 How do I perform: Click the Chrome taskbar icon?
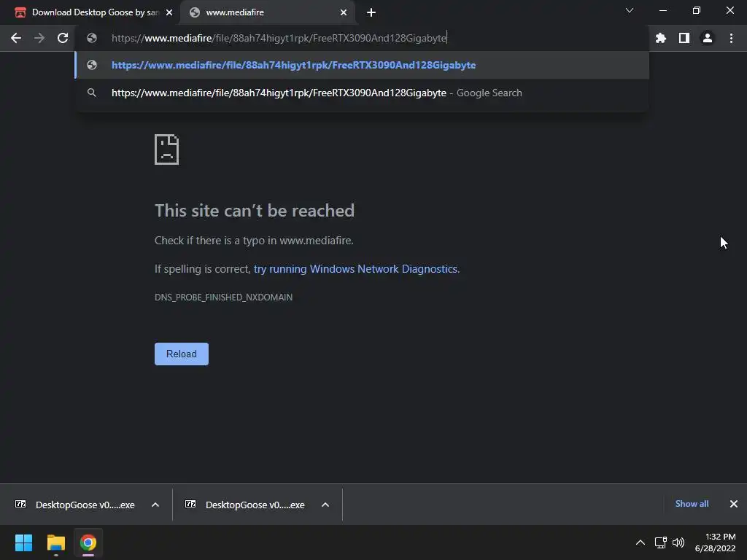coord(88,542)
